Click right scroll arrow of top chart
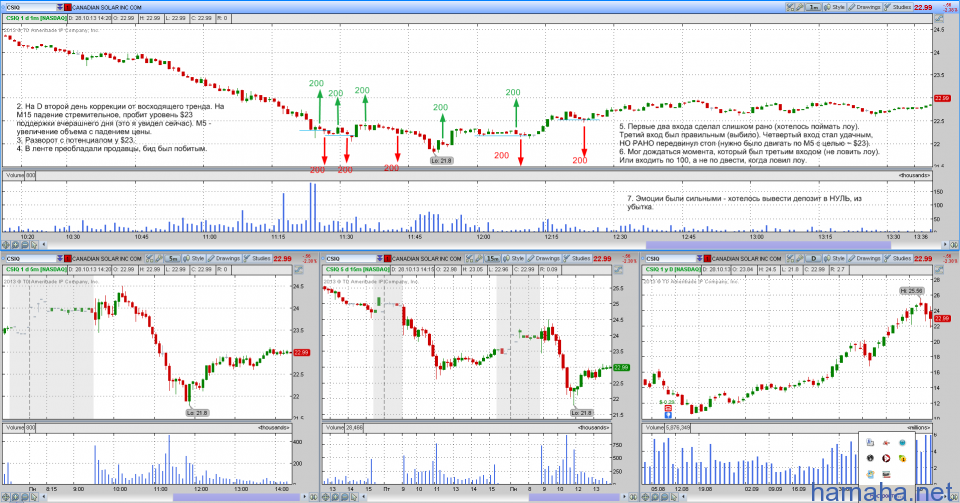The height and width of the screenshot is (503, 960). coord(943,245)
